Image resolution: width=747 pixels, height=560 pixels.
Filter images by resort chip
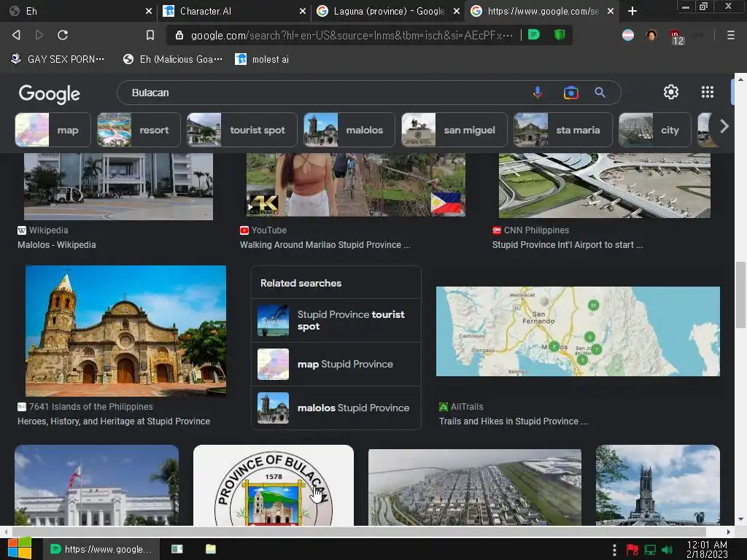click(x=139, y=130)
